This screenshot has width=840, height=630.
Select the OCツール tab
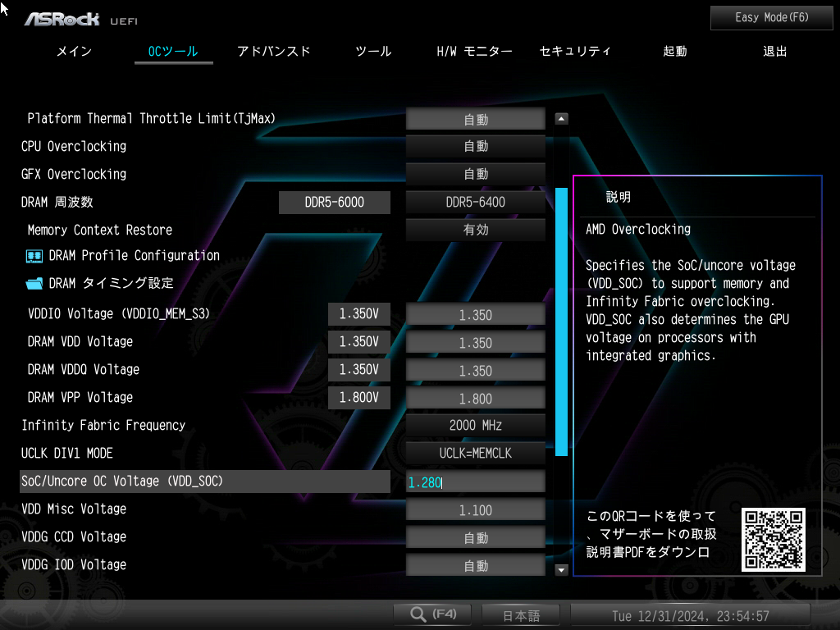pos(173,52)
